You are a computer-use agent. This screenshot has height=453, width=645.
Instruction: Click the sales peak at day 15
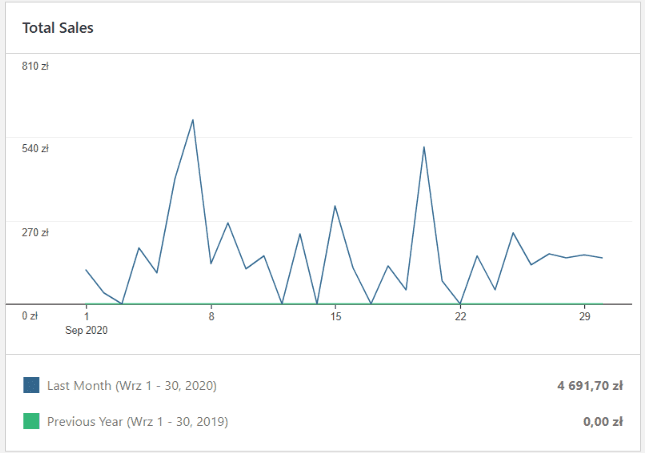coord(335,206)
